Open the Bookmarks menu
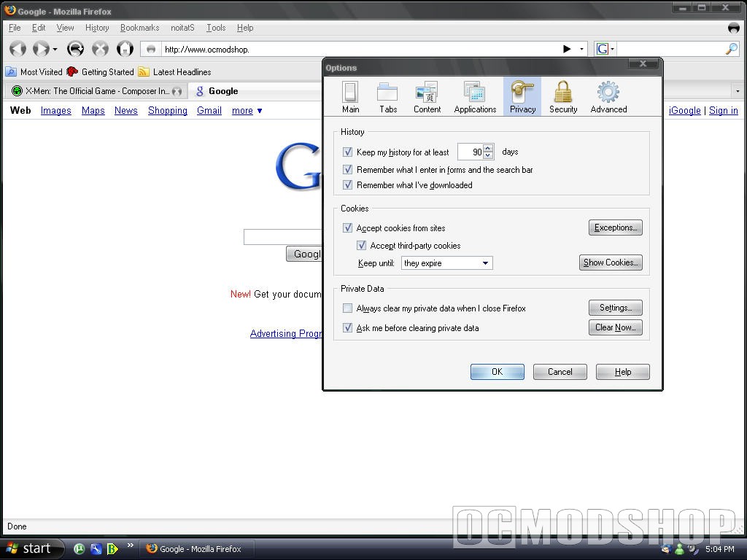The height and width of the screenshot is (560, 747). 139,28
